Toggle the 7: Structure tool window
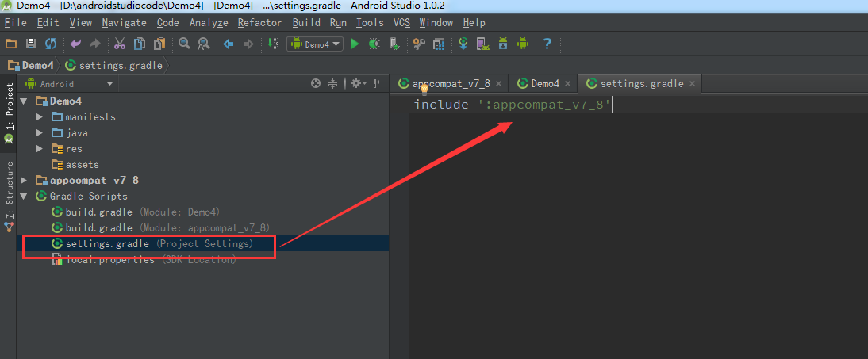The height and width of the screenshot is (359, 868). coord(9,197)
